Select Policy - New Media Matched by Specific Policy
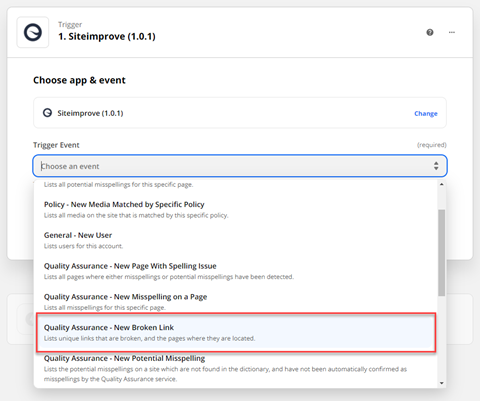Image resolution: width=480 pixels, height=401 pixels. tap(236, 209)
